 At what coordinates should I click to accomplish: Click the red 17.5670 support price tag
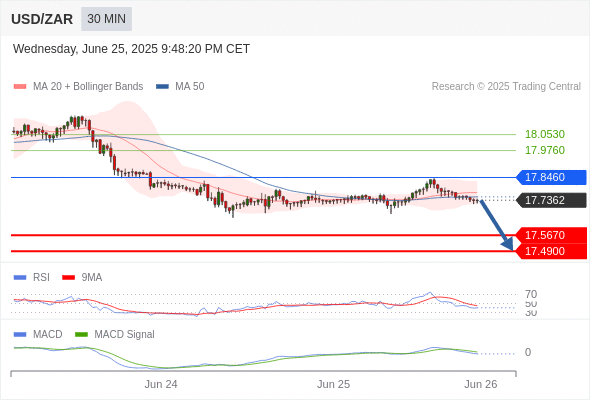(x=551, y=235)
